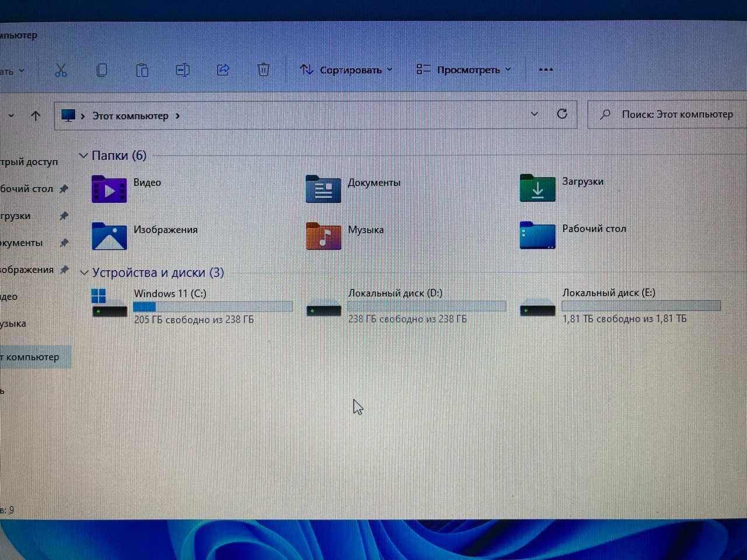The height and width of the screenshot is (560, 747).
Task: Select the Музыка folder icon
Action: pos(323,236)
